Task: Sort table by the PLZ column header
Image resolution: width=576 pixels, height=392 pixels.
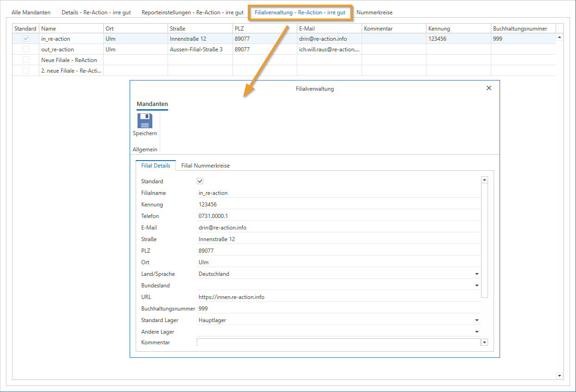Action: (264, 29)
